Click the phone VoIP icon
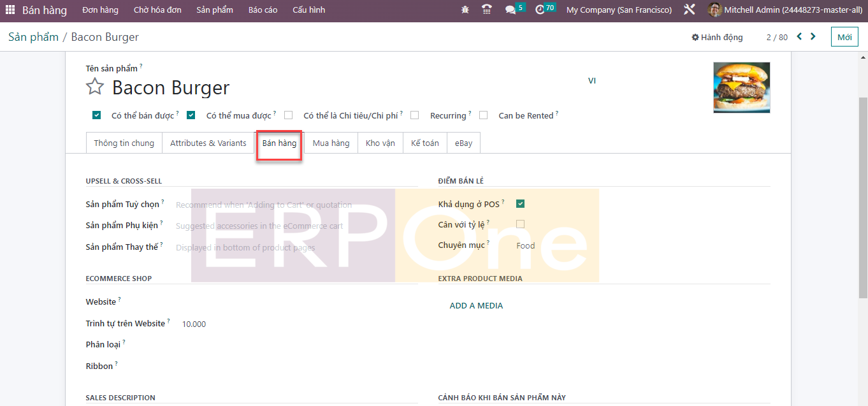This screenshot has height=406, width=868. pyautogui.click(x=488, y=10)
